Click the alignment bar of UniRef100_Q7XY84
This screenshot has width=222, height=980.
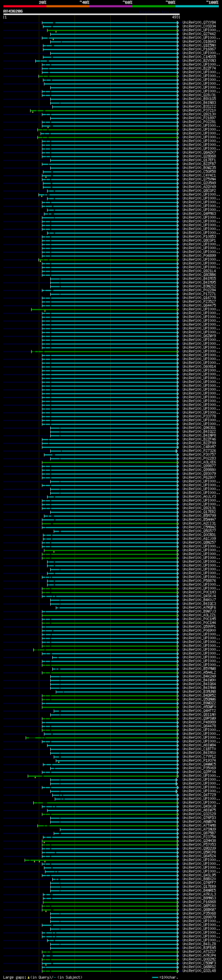point(110,23)
